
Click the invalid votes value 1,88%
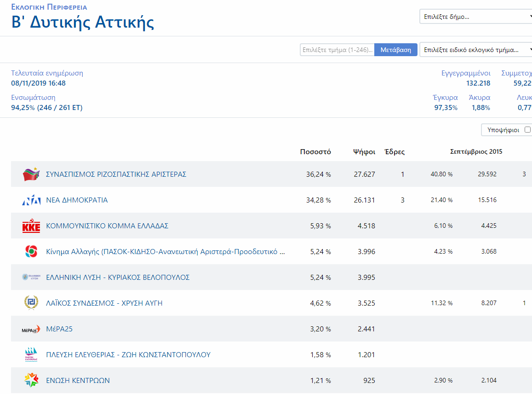pyautogui.click(x=481, y=108)
